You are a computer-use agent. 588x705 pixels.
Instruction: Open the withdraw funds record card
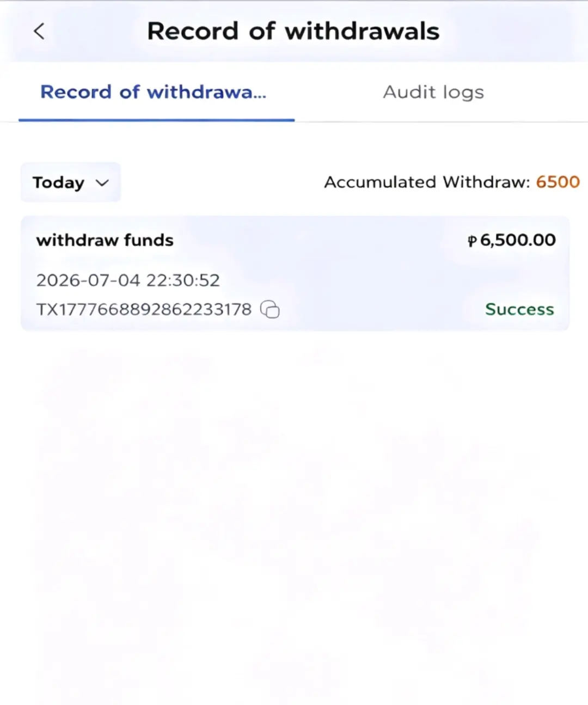295,273
